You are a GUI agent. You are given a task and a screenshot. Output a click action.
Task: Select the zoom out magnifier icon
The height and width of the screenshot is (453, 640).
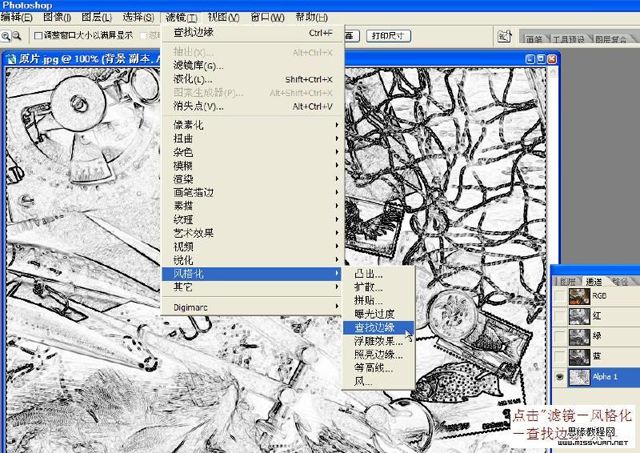(17, 36)
